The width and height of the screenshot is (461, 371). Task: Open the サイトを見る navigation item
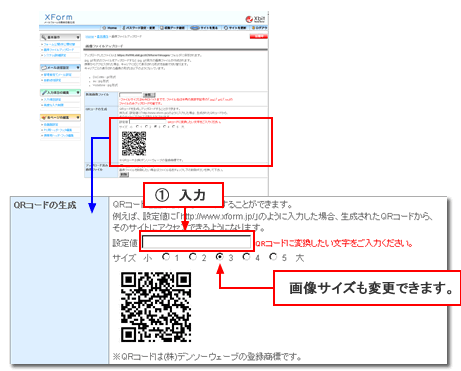(x=209, y=28)
